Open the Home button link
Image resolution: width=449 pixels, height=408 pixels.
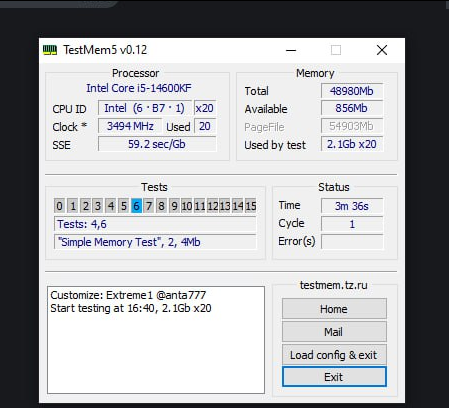coord(334,309)
